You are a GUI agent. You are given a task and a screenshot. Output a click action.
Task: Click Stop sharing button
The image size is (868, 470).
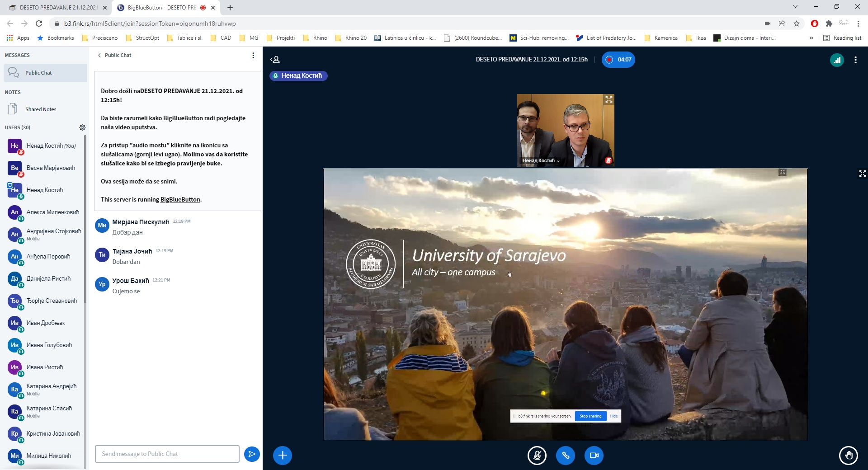(590, 416)
